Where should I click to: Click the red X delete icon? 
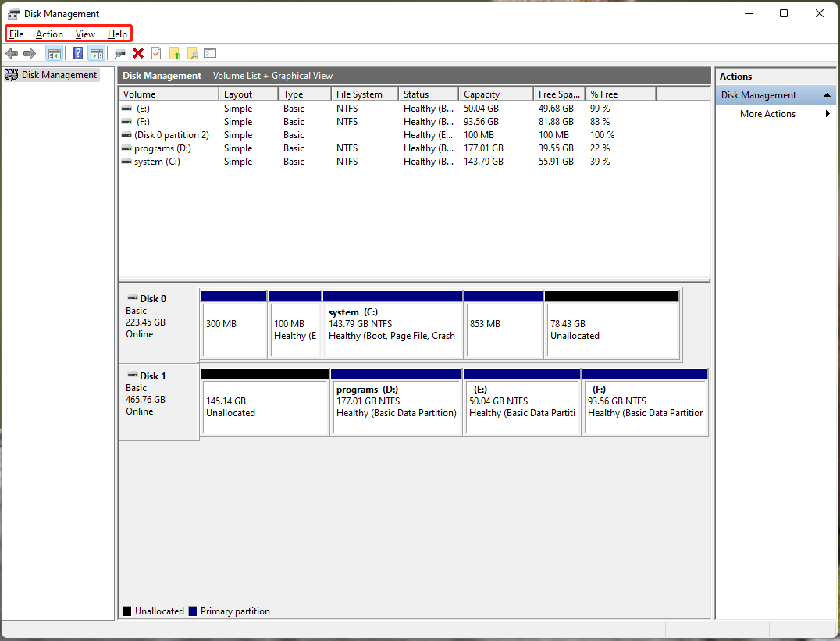pyautogui.click(x=138, y=53)
